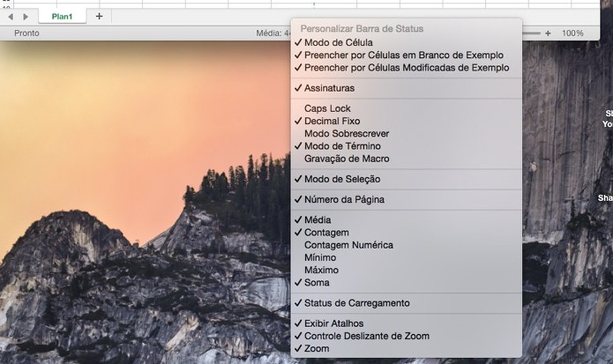Disable Decimal Fixo indicator
This screenshot has height=364, width=613.
[x=406, y=121]
